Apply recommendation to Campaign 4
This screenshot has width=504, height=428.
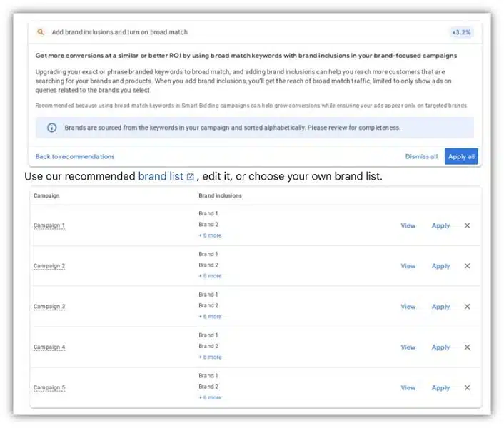click(x=440, y=347)
